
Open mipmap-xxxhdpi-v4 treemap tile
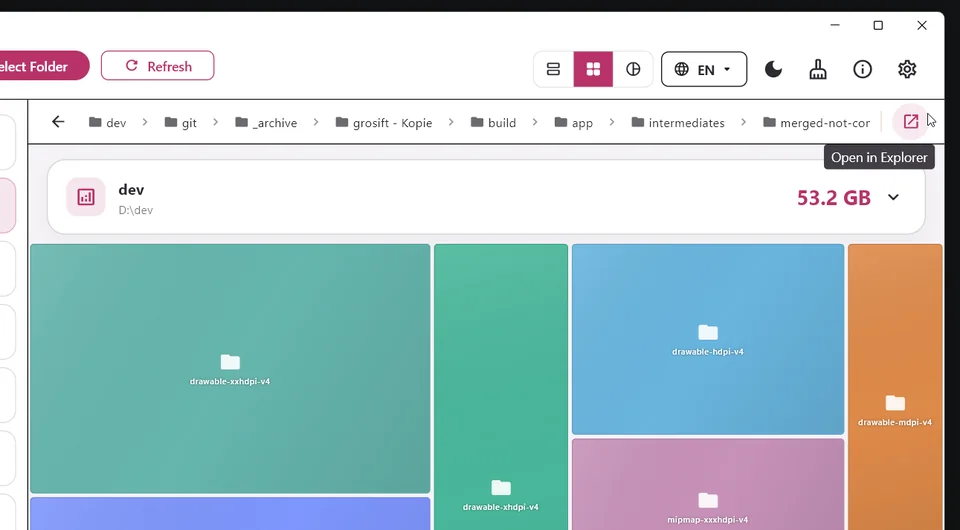(x=708, y=484)
